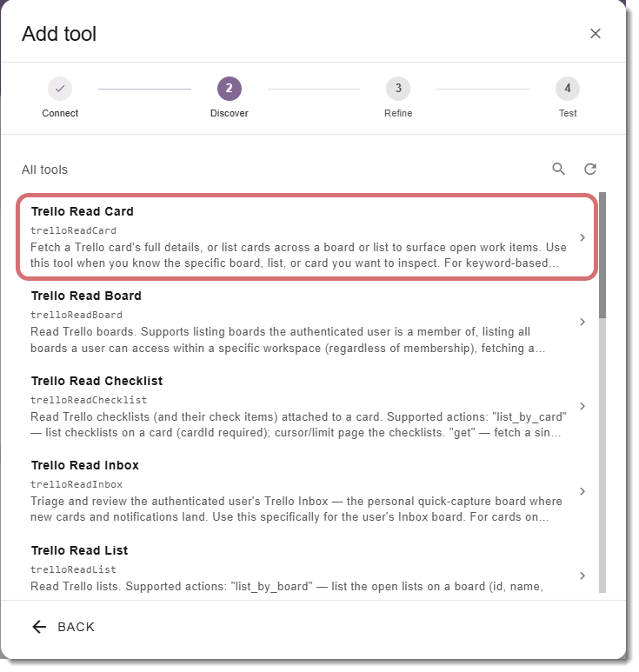
Task: Click the trelloReadList identifier text
Action: click(73, 569)
